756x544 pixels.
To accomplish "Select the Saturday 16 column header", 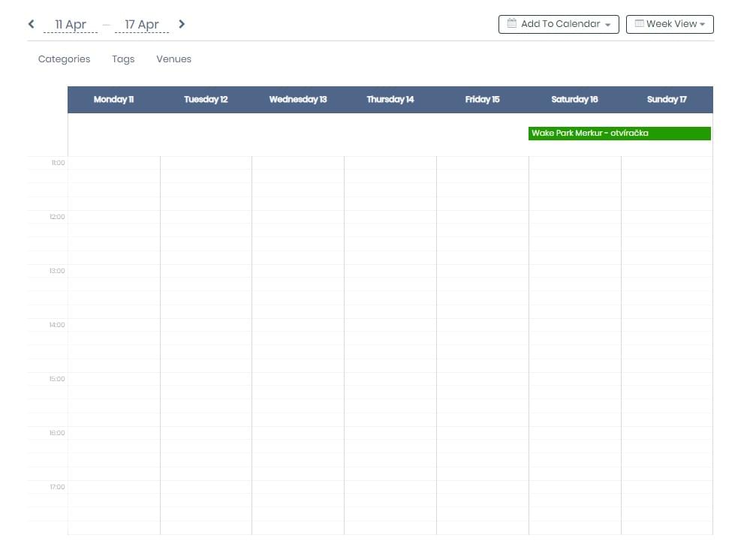I will (574, 99).
